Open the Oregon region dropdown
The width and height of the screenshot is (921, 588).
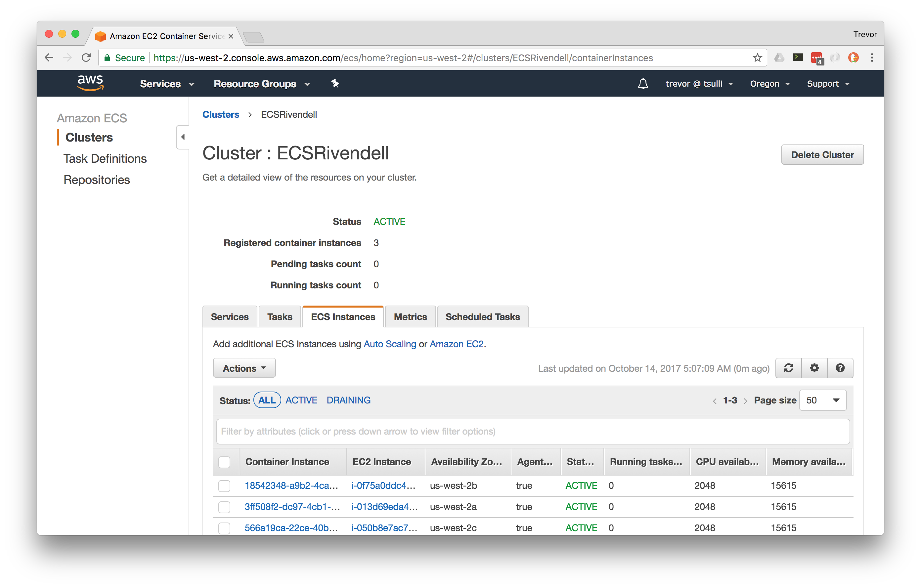769,84
